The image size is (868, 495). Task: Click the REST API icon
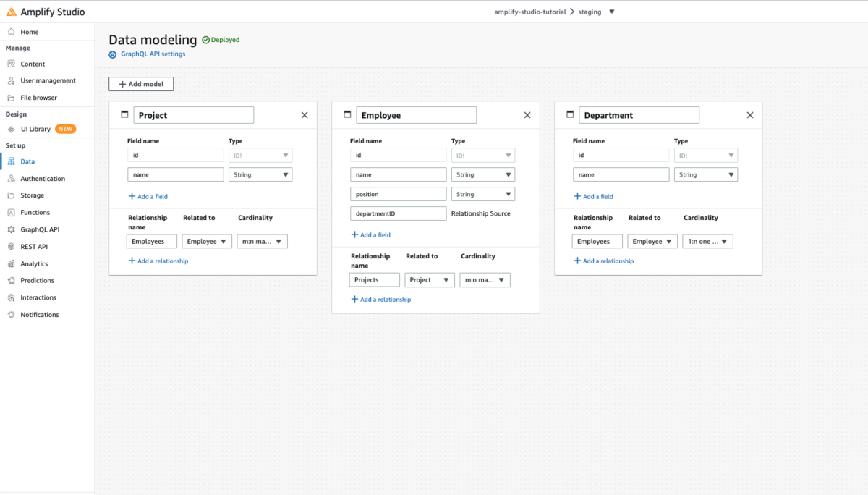[x=11, y=247]
